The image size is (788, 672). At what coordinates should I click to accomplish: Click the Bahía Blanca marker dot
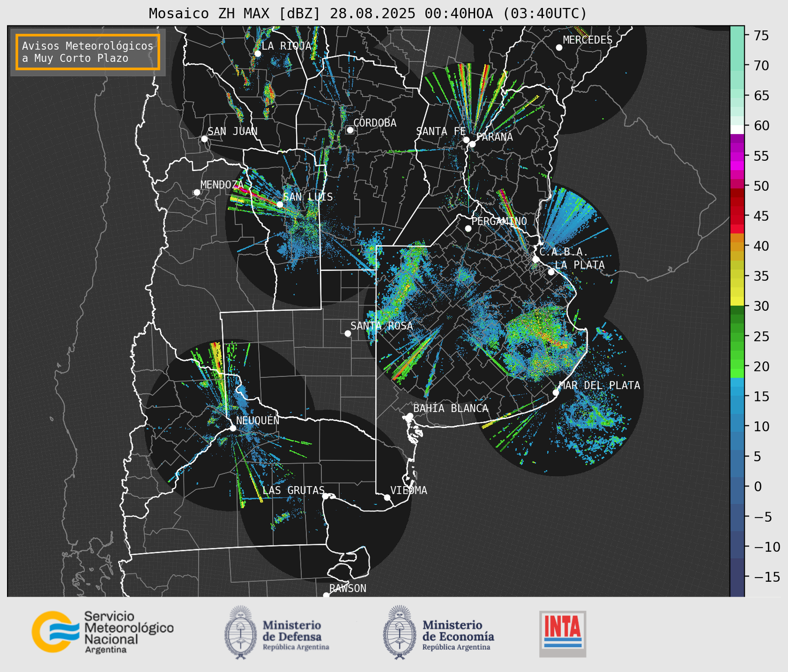point(410,416)
